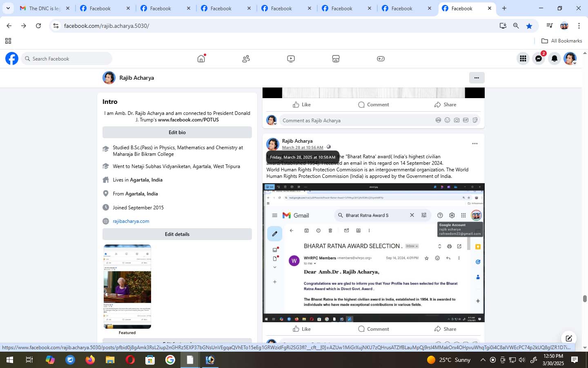Open File Explorer from the taskbar
The height and width of the screenshot is (368, 588).
(x=110, y=360)
